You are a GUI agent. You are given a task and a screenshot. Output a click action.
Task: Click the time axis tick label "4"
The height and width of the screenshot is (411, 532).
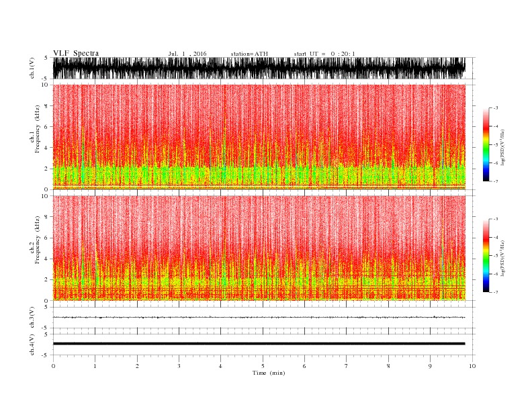(221, 366)
